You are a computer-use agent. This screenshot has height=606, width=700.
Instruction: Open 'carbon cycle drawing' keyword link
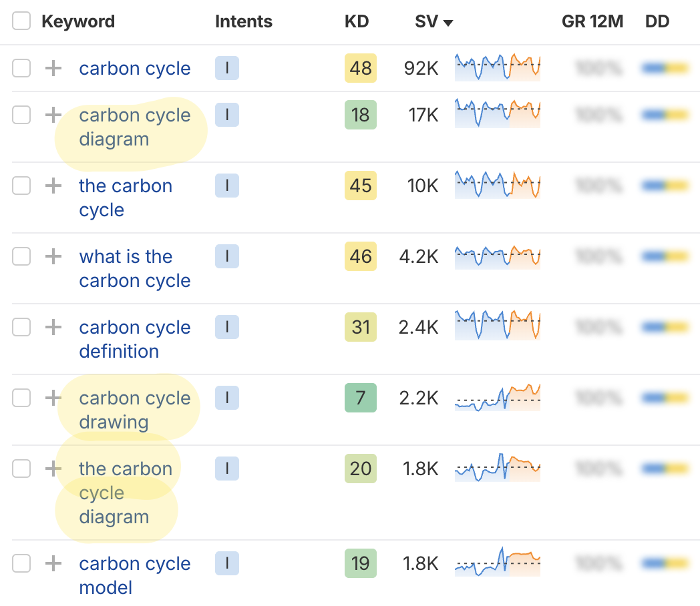coord(135,410)
